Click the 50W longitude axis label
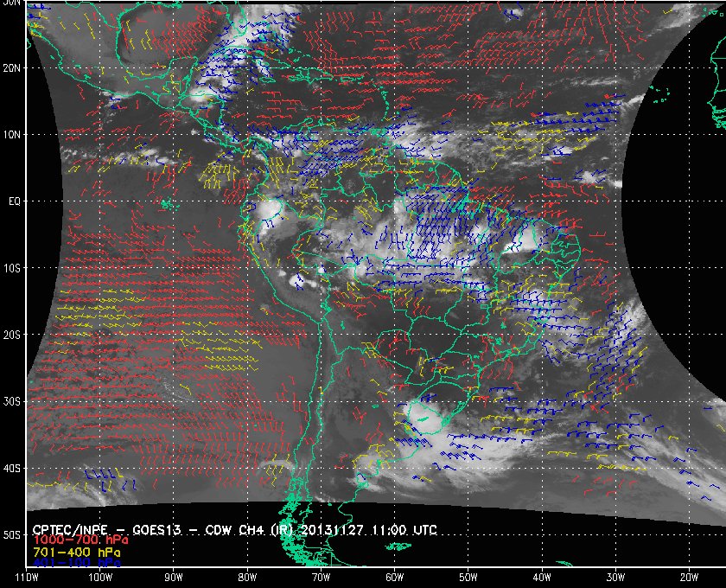 (468, 578)
